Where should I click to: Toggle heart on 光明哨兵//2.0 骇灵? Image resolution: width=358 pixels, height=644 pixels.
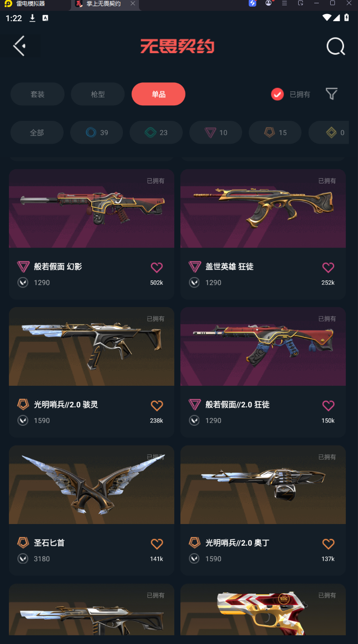157,405
